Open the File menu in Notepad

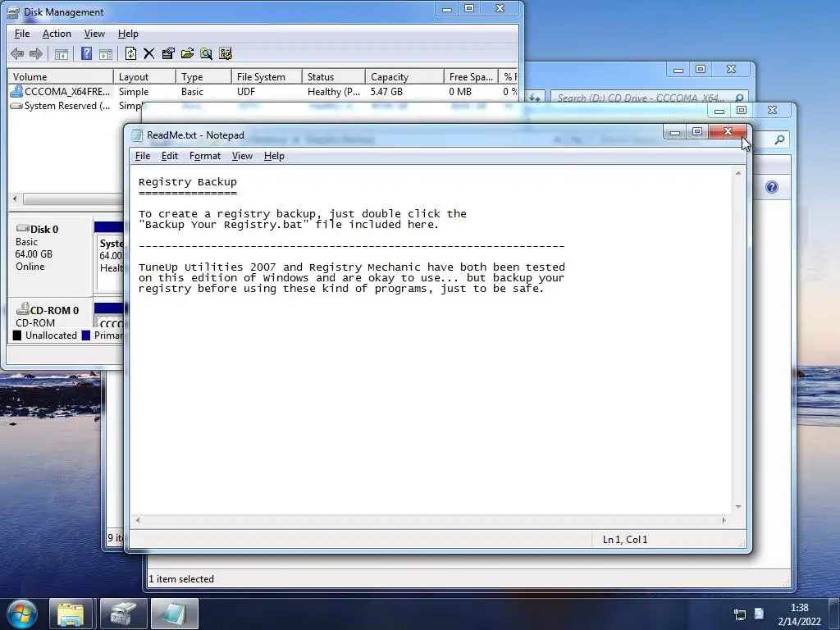point(143,156)
